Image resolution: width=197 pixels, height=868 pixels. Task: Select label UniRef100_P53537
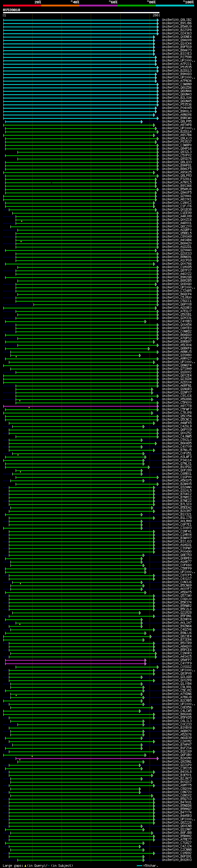coord(177,142)
